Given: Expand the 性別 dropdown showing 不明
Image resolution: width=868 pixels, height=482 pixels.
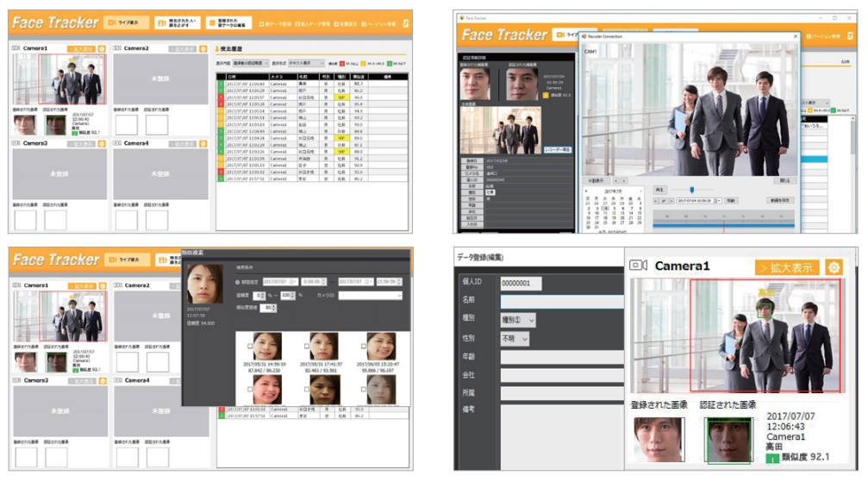Looking at the screenshot, I should point(515,339).
